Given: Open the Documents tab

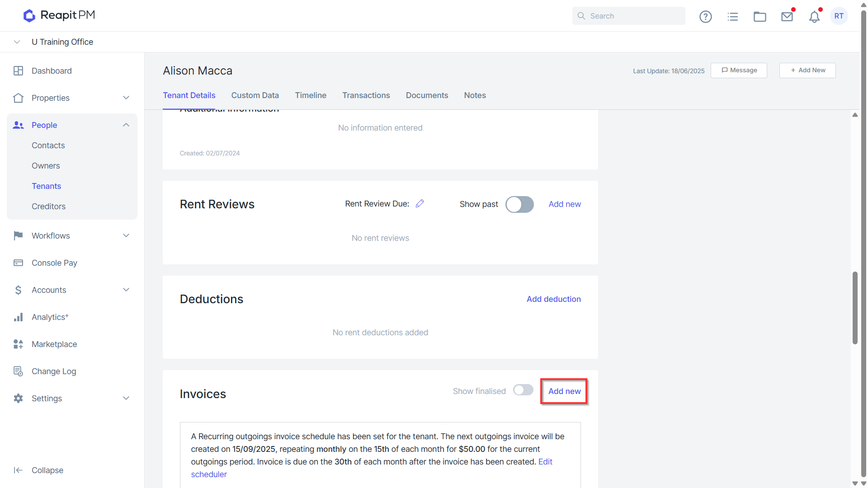Looking at the screenshot, I should [427, 95].
